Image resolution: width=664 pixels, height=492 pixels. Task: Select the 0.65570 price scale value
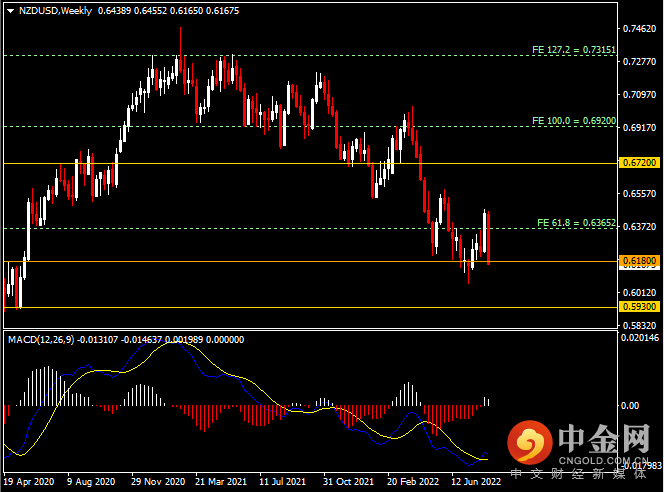639,194
